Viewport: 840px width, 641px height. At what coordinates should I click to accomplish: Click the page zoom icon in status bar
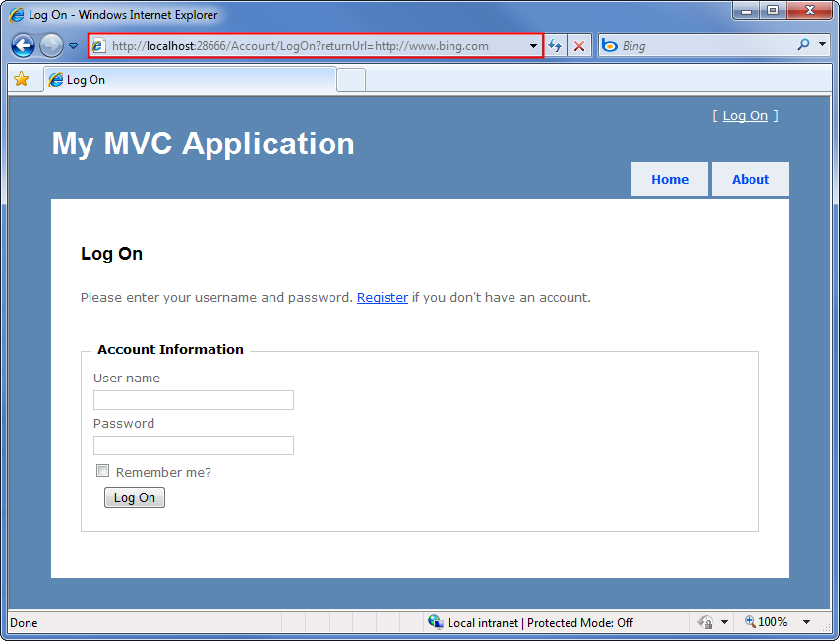point(749,622)
